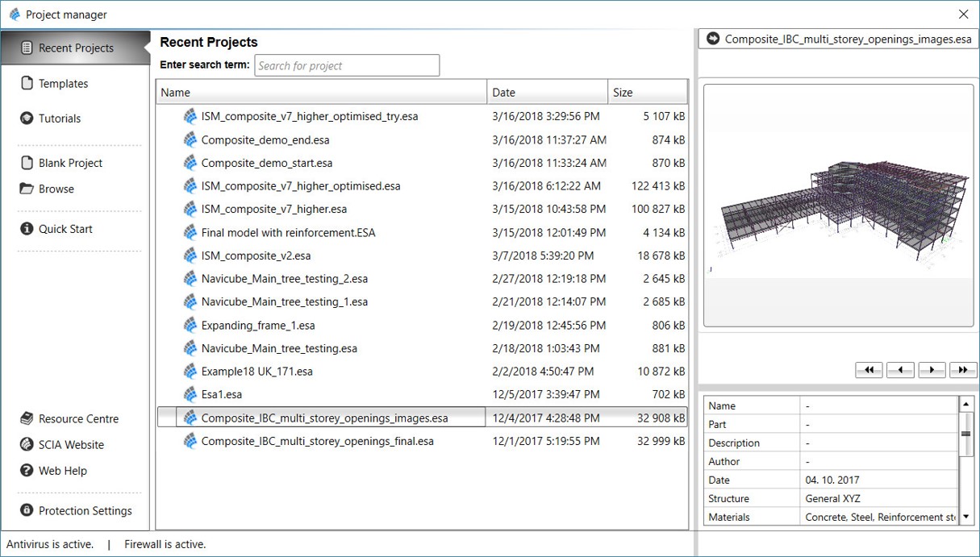Click properties panel scroll up arrow
Image resolution: width=980 pixels, height=557 pixels.
[x=966, y=405]
